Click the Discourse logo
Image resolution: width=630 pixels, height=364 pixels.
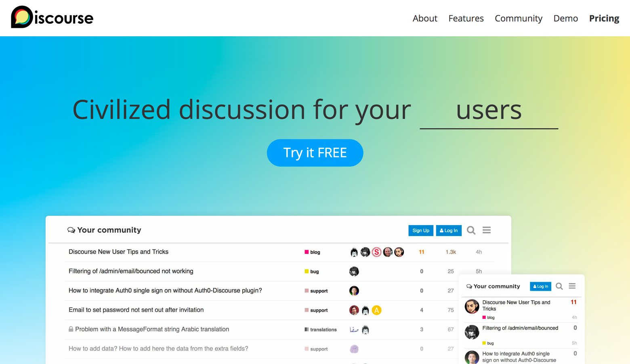(52, 17)
